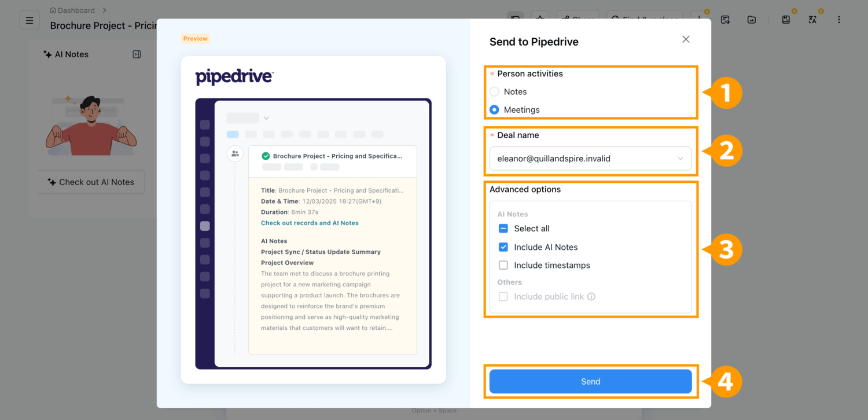This screenshot has width=868, height=420.
Task: Click the Send to Pipedrive heading
Action: [534, 42]
